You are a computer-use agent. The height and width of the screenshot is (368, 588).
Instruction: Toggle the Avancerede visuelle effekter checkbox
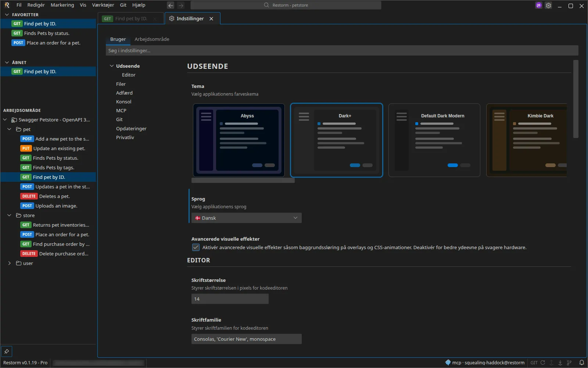point(196,247)
